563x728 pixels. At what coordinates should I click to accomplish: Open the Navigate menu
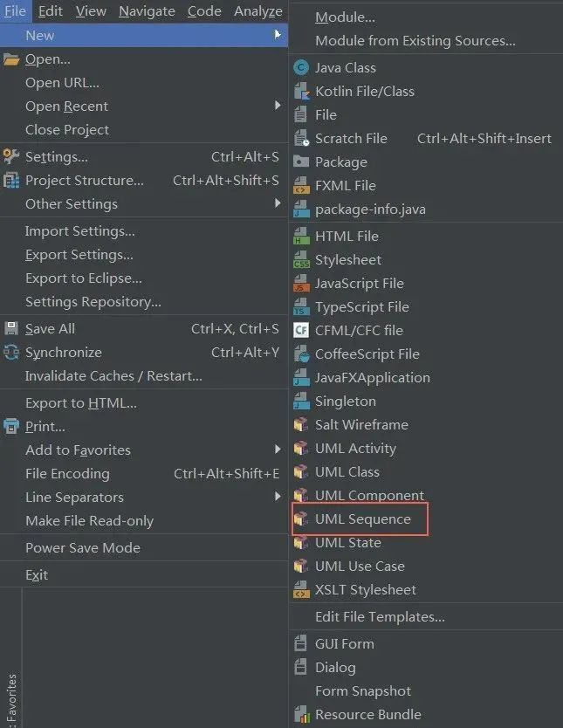[x=147, y=11]
